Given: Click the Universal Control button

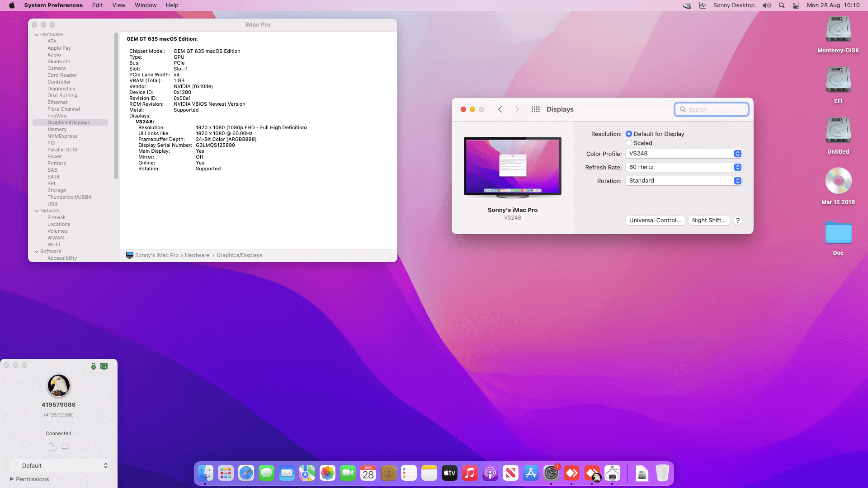Looking at the screenshot, I should tap(655, 221).
